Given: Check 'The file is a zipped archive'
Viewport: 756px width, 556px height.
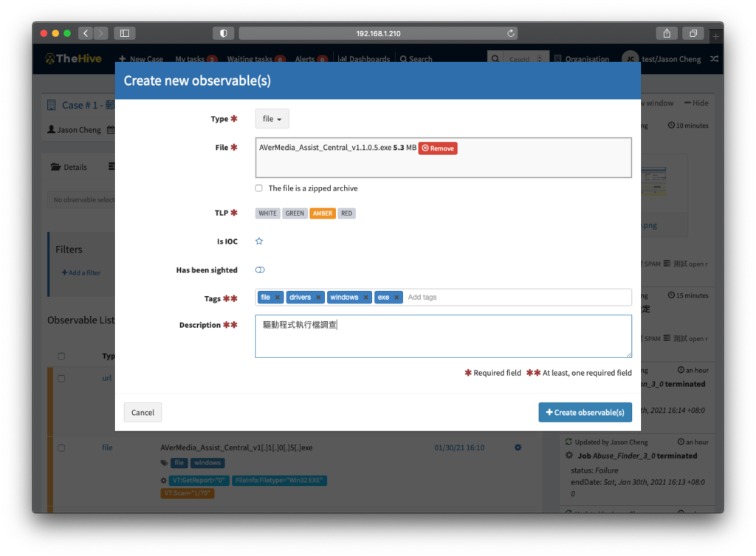Looking at the screenshot, I should pyautogui.click(x=259, y=188).
